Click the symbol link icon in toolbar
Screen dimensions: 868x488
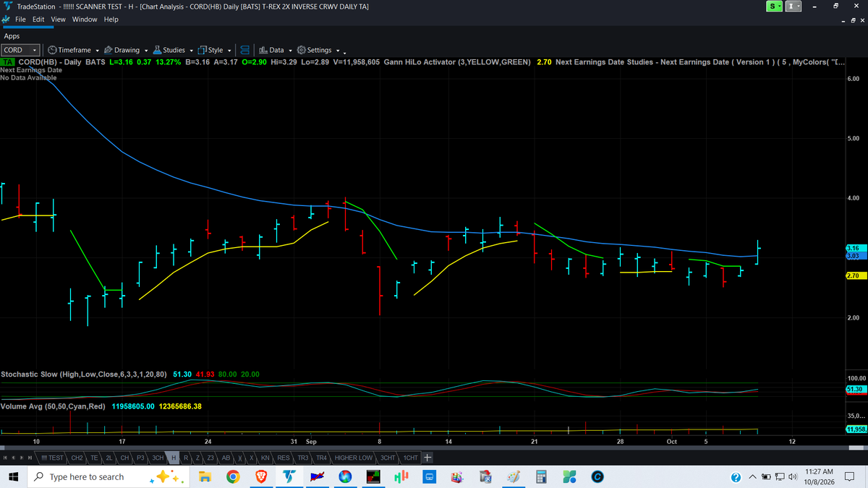tap(244, 50)
